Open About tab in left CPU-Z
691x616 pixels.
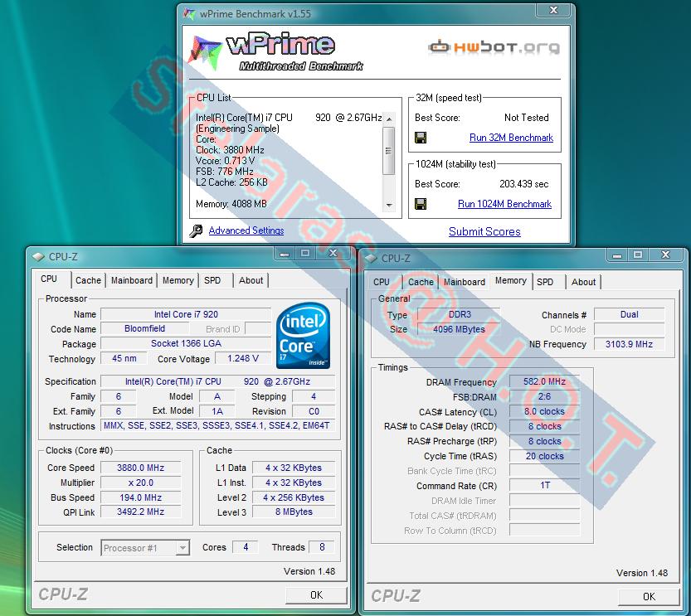coord(251,280)
